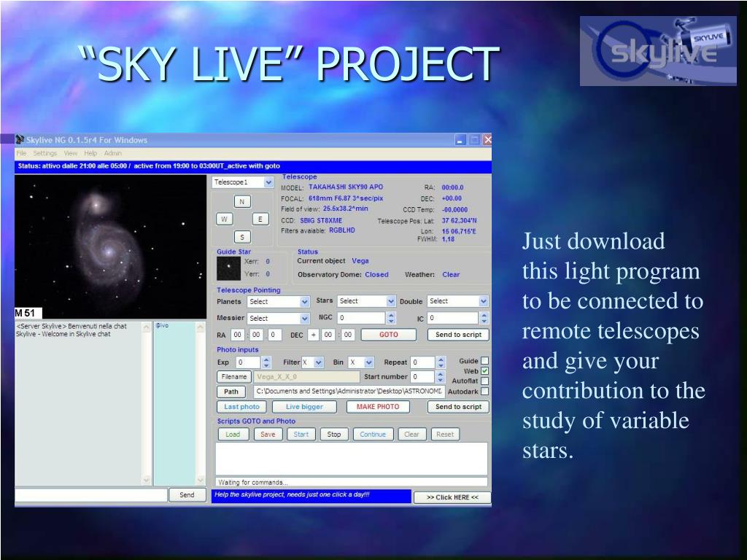The image size is (747, 560).
Task: Open the Help menu
Action: click(90, 153)
